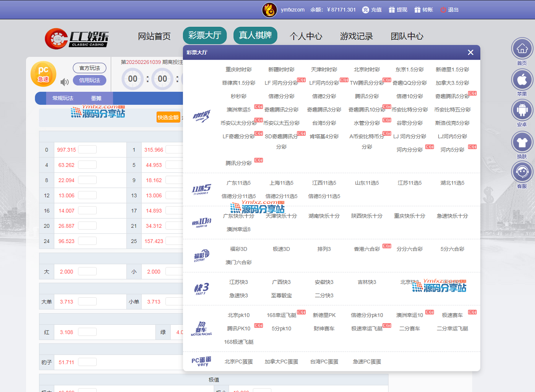Open the Apple download icon
This screenshot has width=535, height=392.
pos(522,80)
